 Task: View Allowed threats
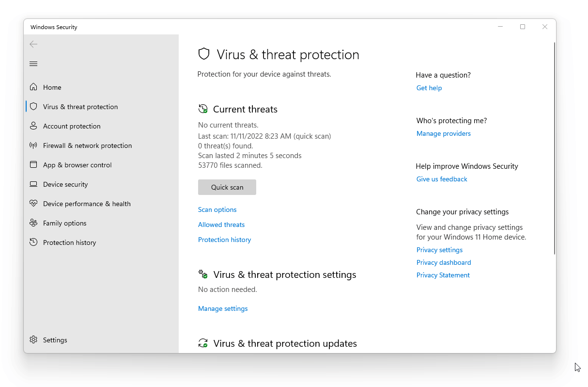221,225
